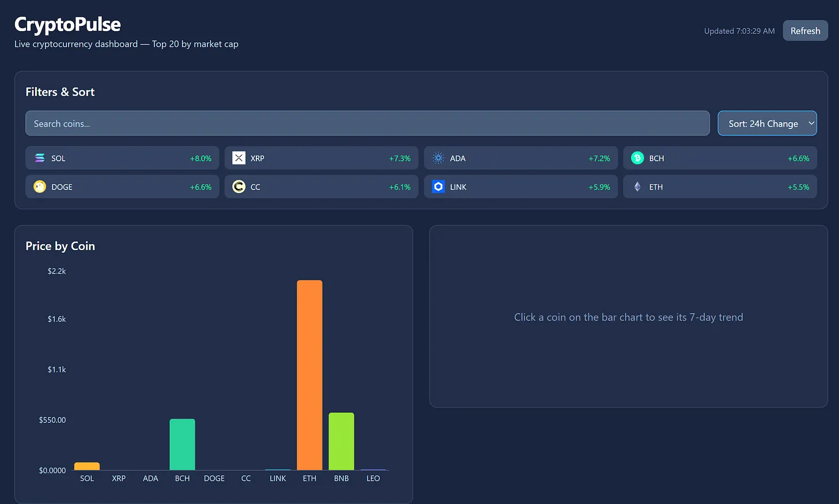Select the BCH bar in the chart

[x=182, y=444]
